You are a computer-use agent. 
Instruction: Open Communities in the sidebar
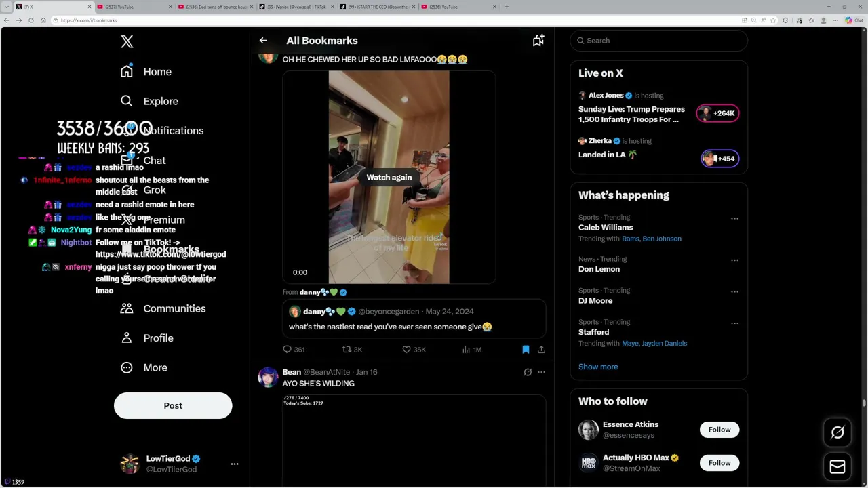163,308
